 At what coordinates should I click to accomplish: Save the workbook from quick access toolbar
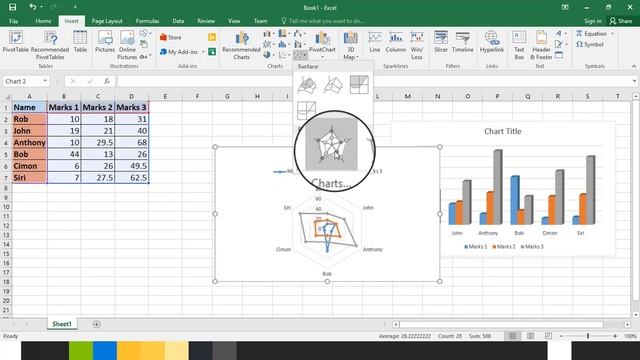[x=13, y=7]
